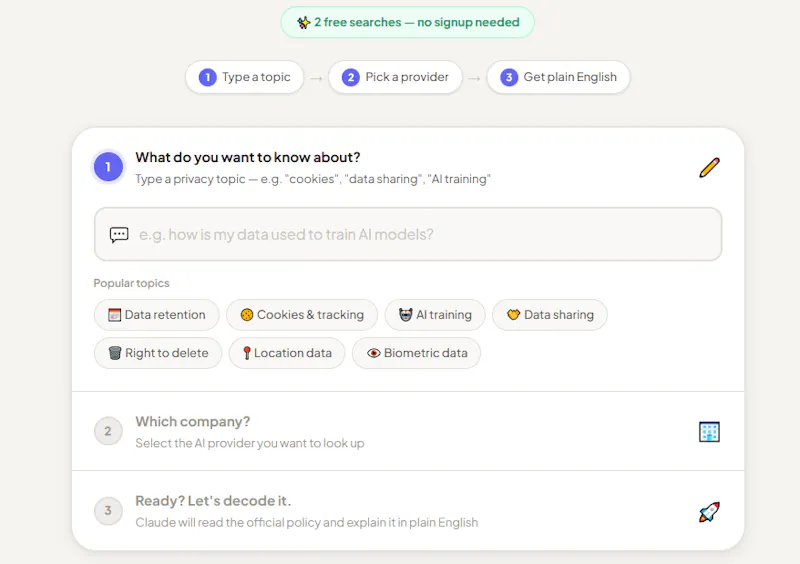The height and width of the screenshot is (564, 800).
Task: Click the pin icon on Location data chip
Action: tap(246, 353)
